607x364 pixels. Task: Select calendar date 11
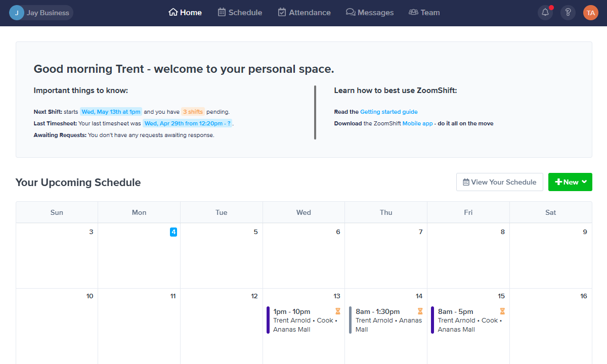(x=172, y=296)
